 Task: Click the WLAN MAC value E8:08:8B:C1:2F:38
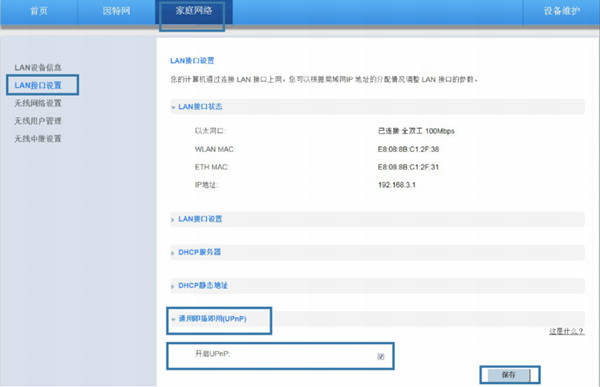(408, 149)
